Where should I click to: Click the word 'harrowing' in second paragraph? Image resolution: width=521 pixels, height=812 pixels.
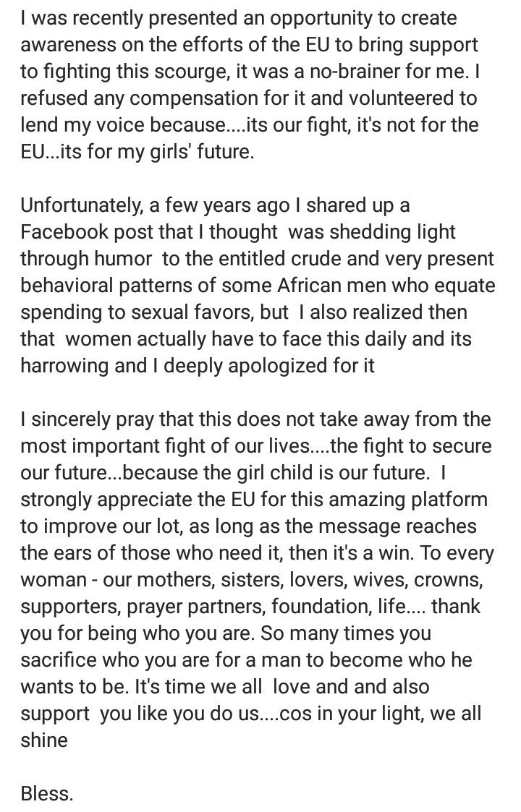pos(65,366)
